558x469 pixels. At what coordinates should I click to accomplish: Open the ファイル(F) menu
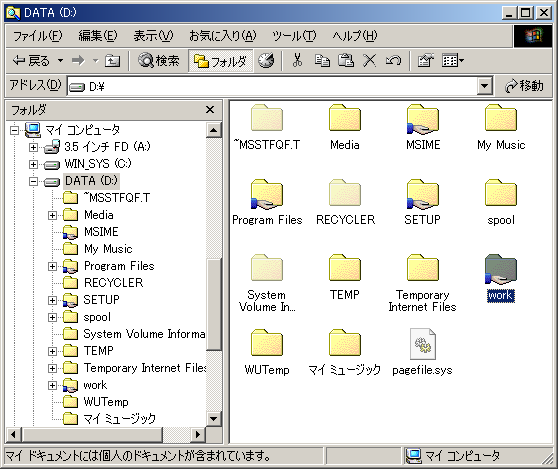38,36
